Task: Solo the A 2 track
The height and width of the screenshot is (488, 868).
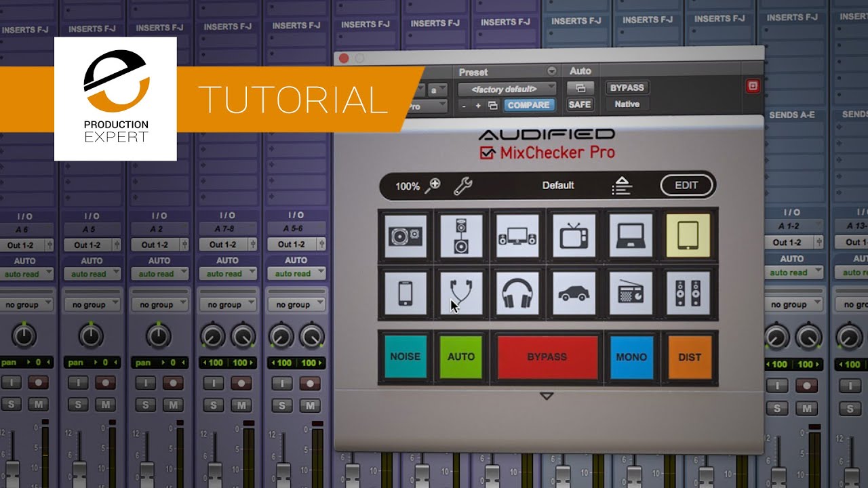Action: coord(146,405)
